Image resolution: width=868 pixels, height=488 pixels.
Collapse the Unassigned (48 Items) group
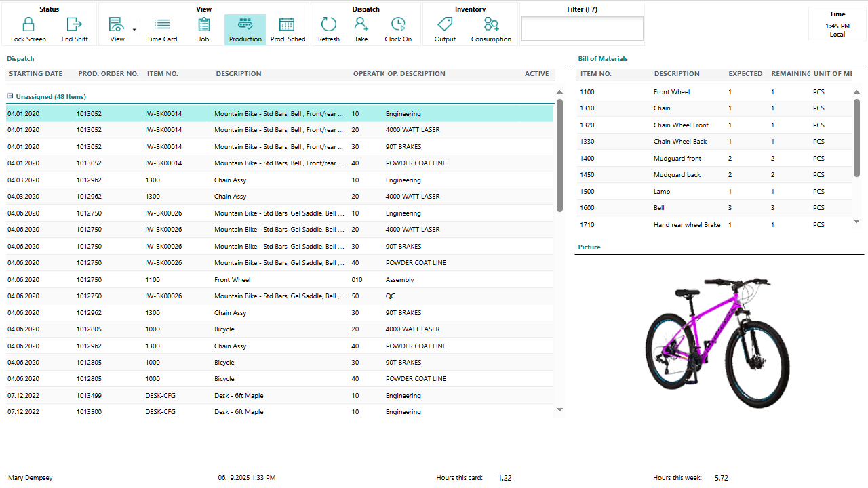(x=11, y=96)
